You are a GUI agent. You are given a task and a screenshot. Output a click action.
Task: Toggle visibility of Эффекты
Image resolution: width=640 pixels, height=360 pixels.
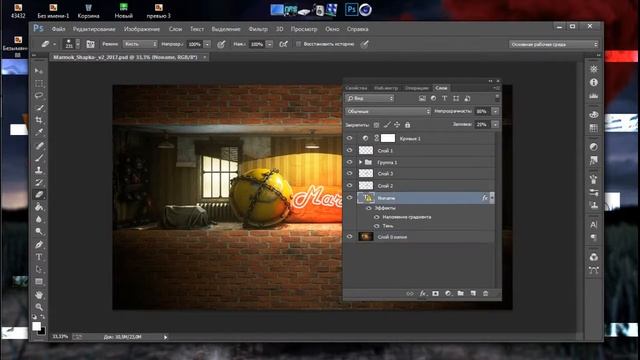point(369,208)
